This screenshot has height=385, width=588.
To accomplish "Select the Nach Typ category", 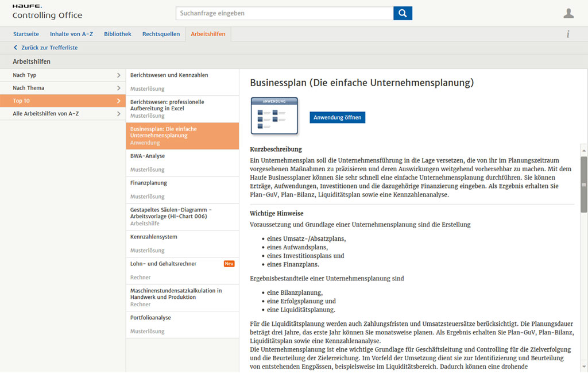I will click(x=63, y=75).
